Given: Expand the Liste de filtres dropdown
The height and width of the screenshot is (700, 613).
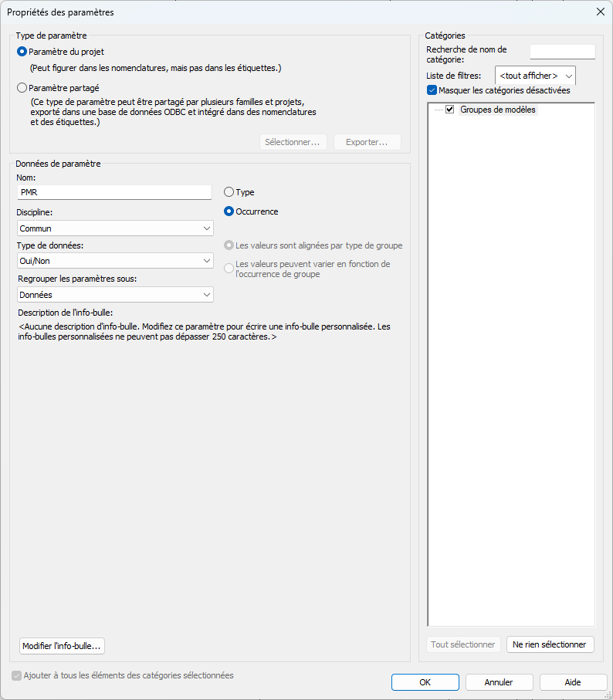Looking at the screenshot, I should (x=535, y=76).
